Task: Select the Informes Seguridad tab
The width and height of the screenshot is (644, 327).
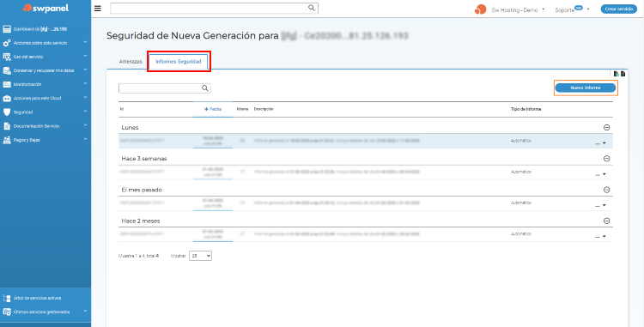Action: pyautogui.click(x=179, y=62)
